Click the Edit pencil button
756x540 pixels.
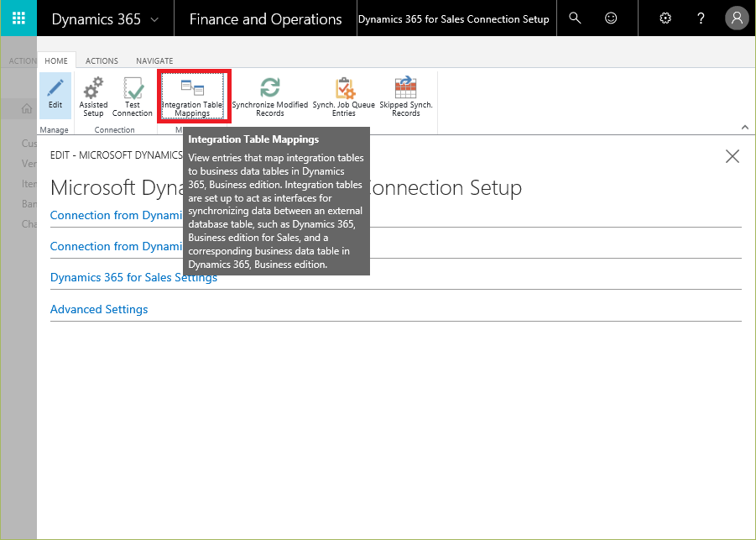(x=55, y=96)
